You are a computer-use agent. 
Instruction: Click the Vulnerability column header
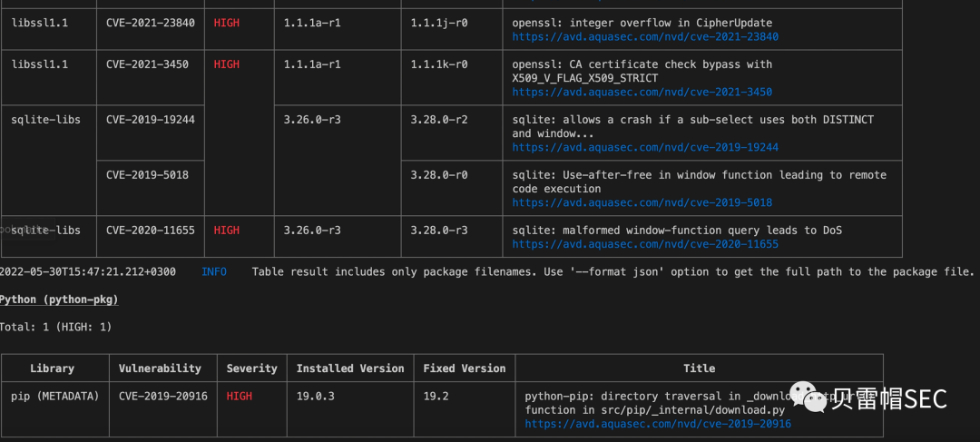160,368
